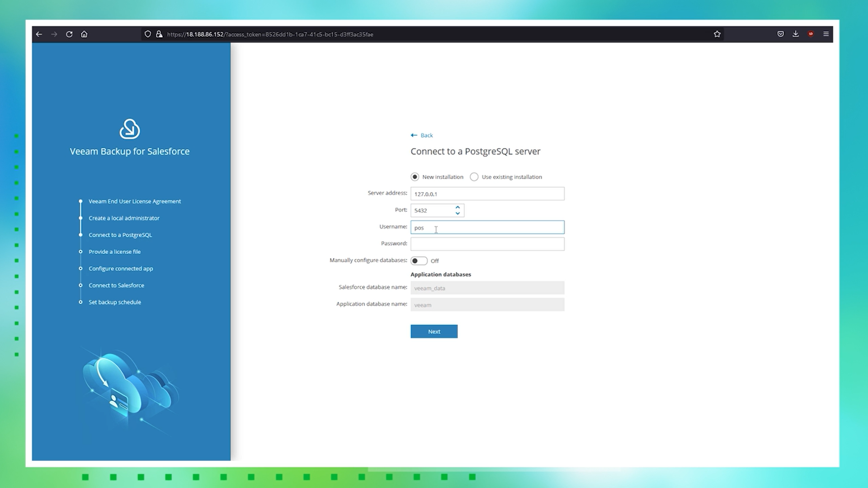Open the browser downloads panel
This screenshot has height=488, width=868.
click(796, 34)
